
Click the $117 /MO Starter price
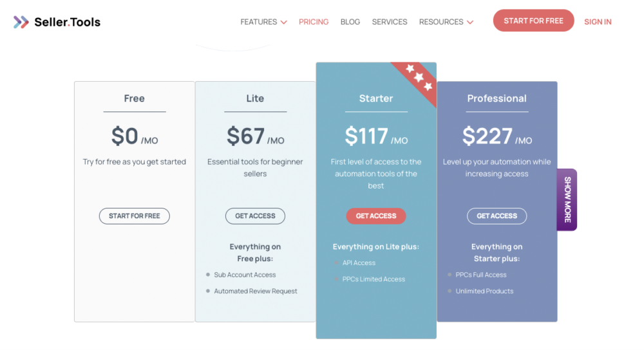point(376,136)
